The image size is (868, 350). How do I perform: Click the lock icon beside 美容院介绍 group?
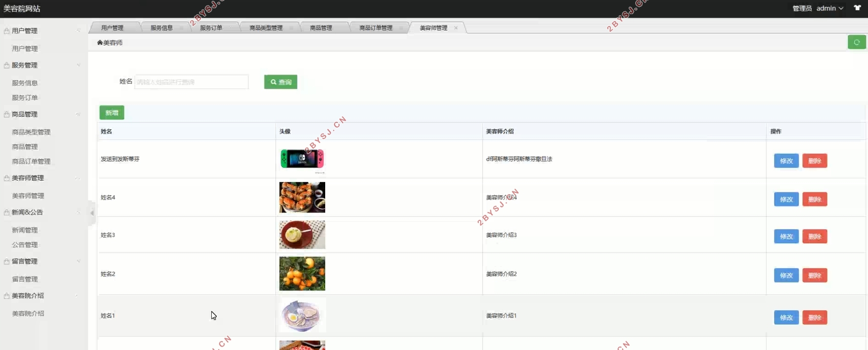(6, 295)
